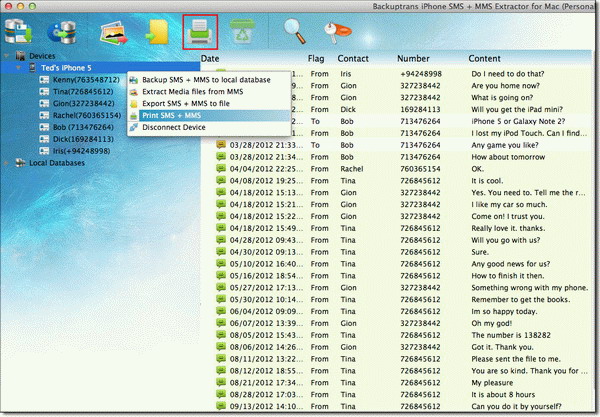Screen dimensions: 600x417
Task: Click the phone icon beside Ted's iPhone 5
Action: coord(33,68)
